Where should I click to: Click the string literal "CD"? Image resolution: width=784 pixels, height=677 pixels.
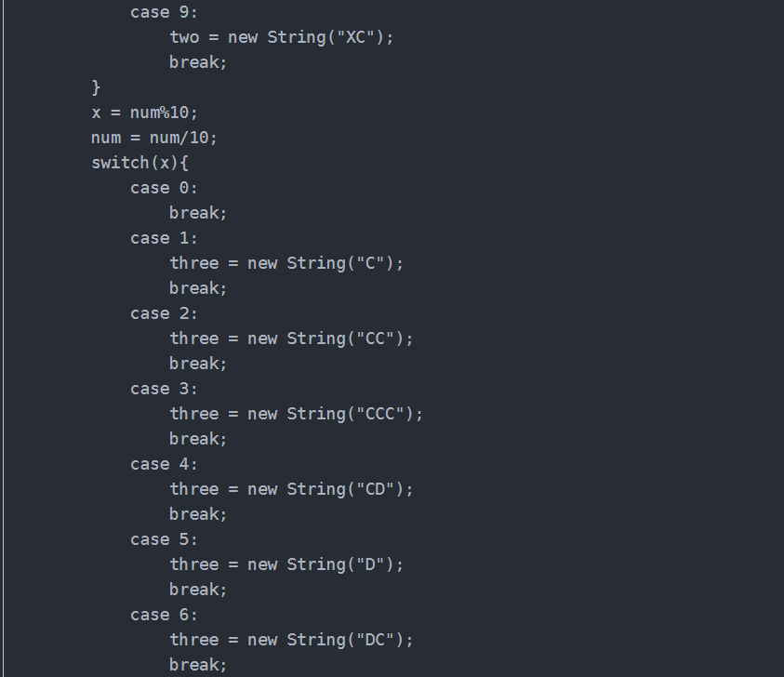coord(379,489)
